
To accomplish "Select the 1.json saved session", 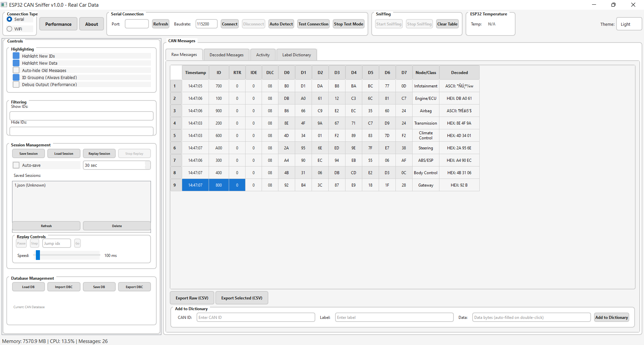I will 30,185.
